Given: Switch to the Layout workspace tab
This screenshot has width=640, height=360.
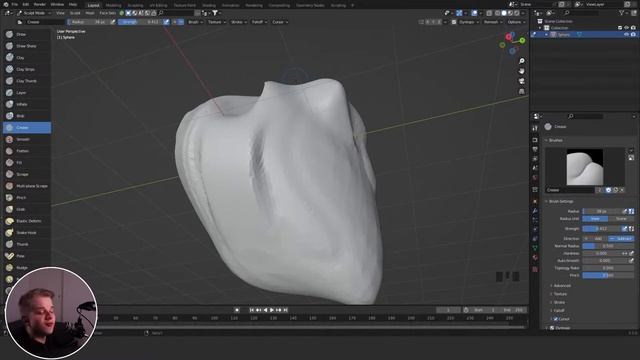Looking at the screenshot, I should tap(93, 5).
